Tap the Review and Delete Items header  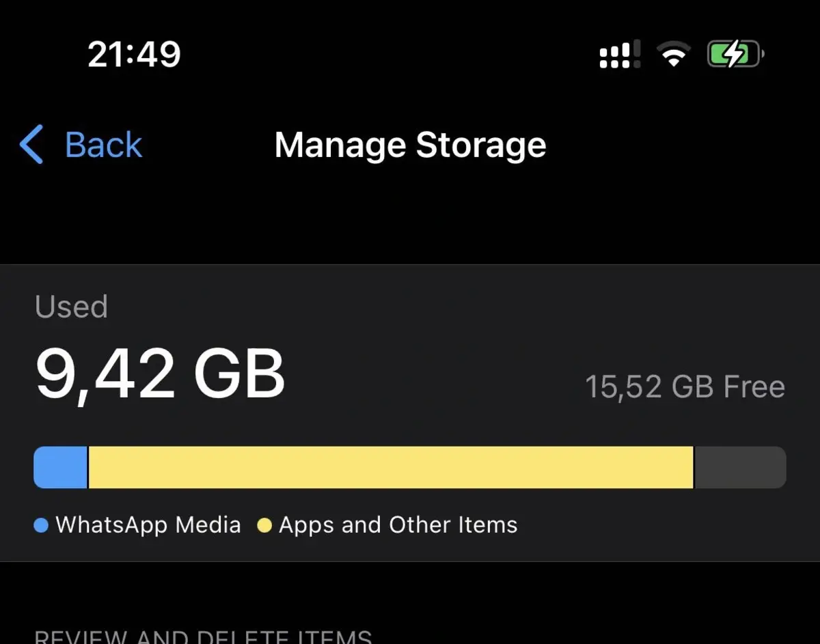(203, 637)
